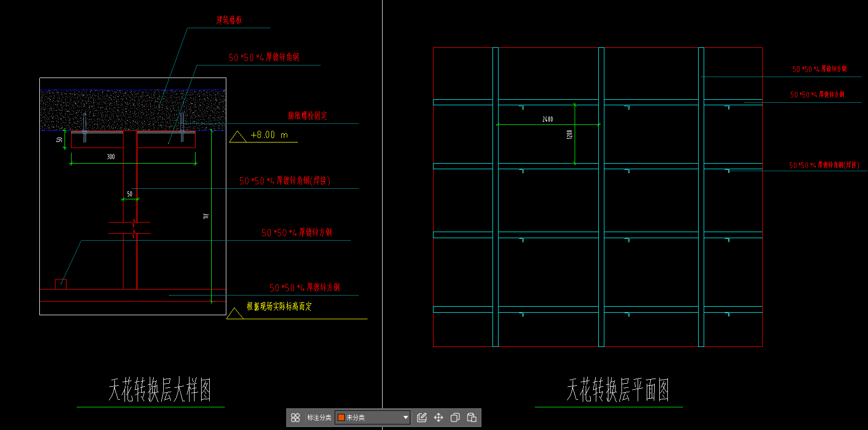
Task: Click the elevation triangle beside 根据现场实际标高而定
Action: point(235,313)
